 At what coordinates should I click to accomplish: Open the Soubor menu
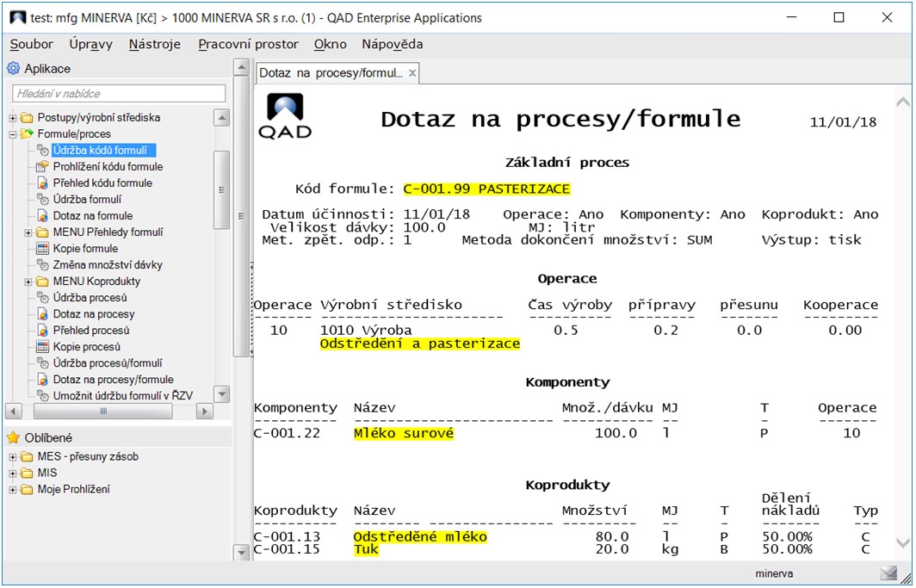coord(32,45)
